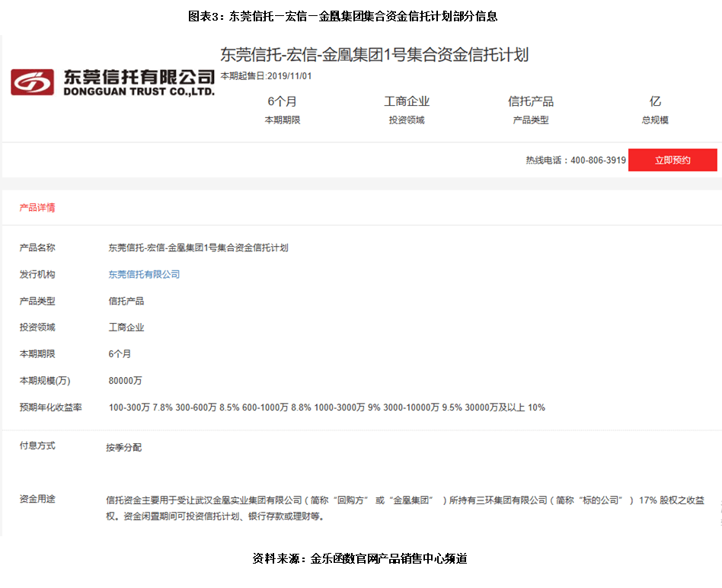Screen dimensions: 722x588
Task: Click the red 立即预约 button
Action: [x=672, y=160]
